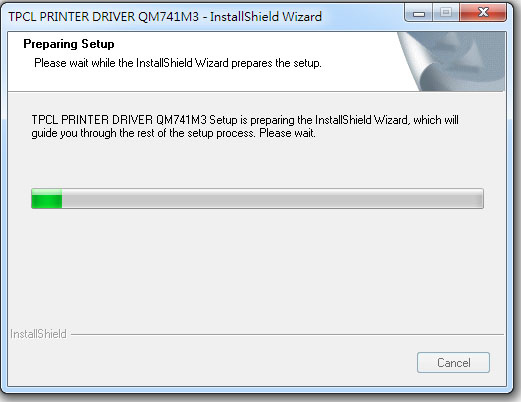Click the 'which will' words in message
The image size is (521, 402).
click(436, 120)
